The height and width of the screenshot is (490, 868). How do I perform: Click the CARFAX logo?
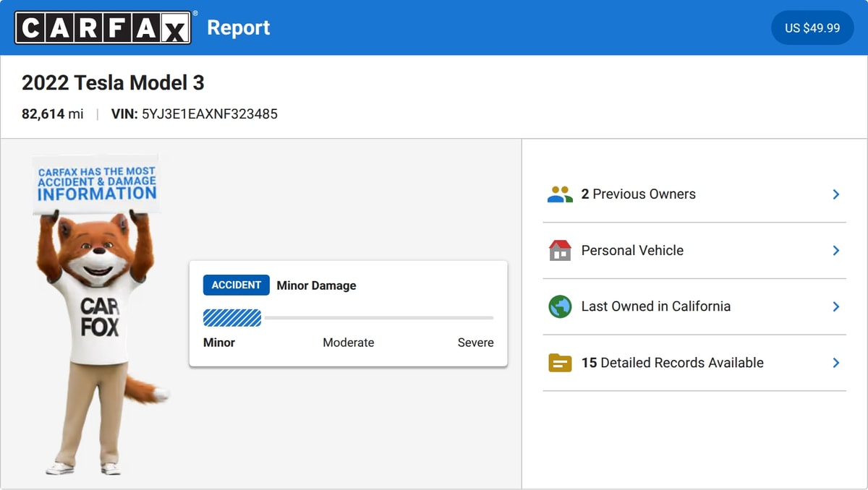[x=103, y=28]
